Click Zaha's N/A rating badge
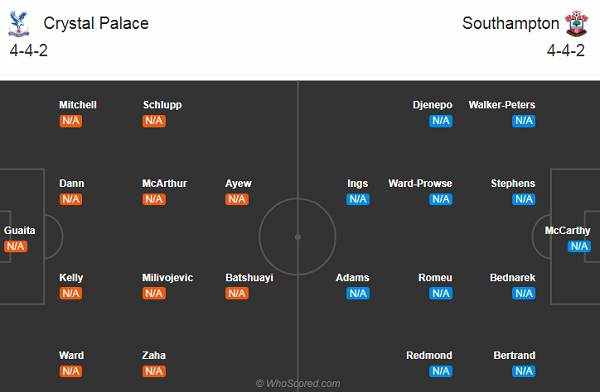Screen dimensions: 600x392 pyautogui.click(x=154, y=371)
